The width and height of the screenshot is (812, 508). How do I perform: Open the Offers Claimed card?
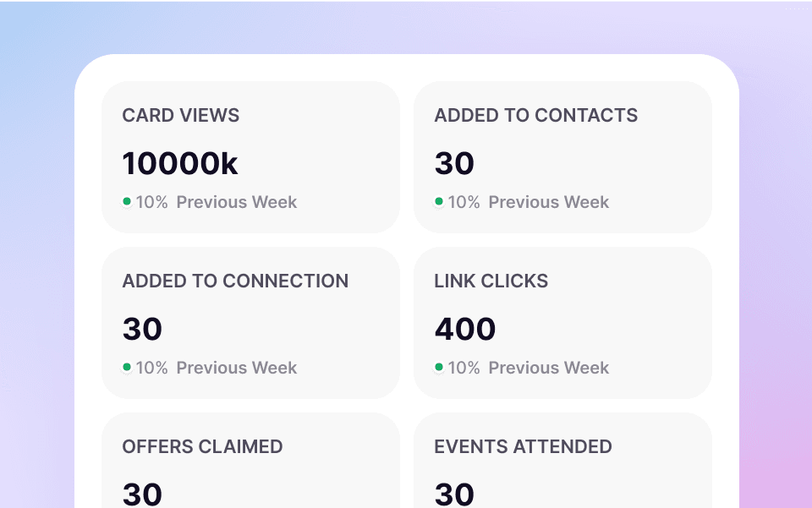250,461
